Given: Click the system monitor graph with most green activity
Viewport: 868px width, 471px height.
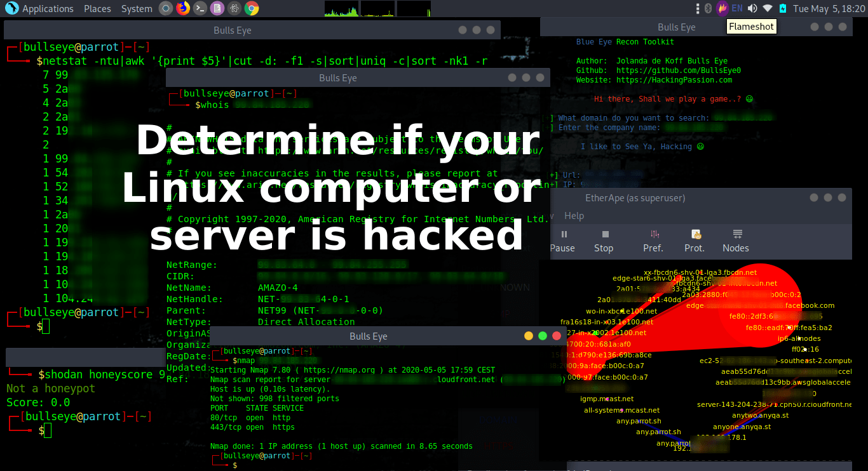Looking at the screenshot, I should click(x=341, y=8).
